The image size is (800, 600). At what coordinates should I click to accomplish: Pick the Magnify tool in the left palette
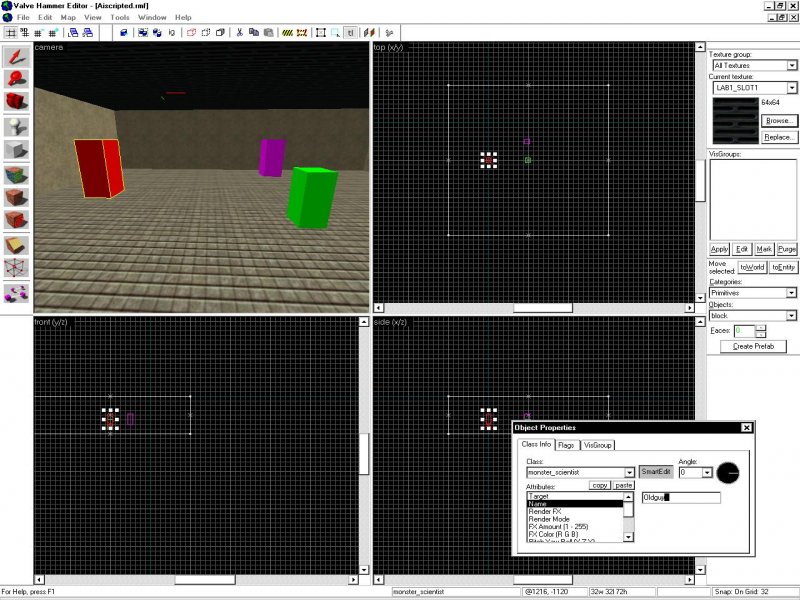[x=17, y=79]
